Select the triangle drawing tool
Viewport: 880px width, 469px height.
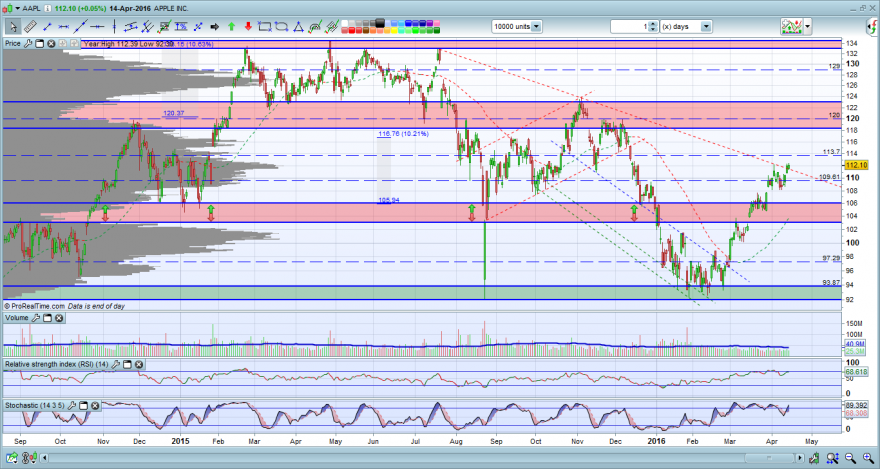point(299,26)
